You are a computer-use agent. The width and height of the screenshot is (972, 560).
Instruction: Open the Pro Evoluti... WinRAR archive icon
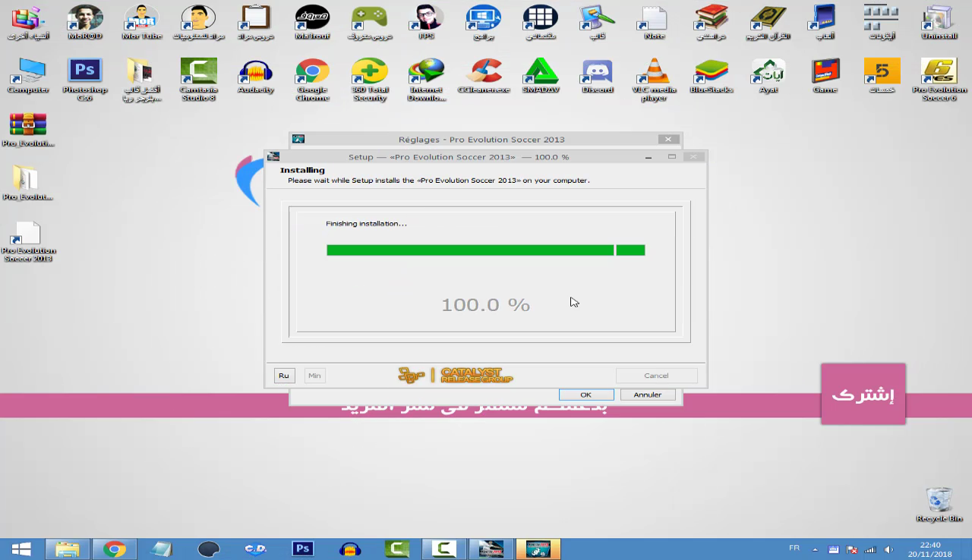(28, 129)
